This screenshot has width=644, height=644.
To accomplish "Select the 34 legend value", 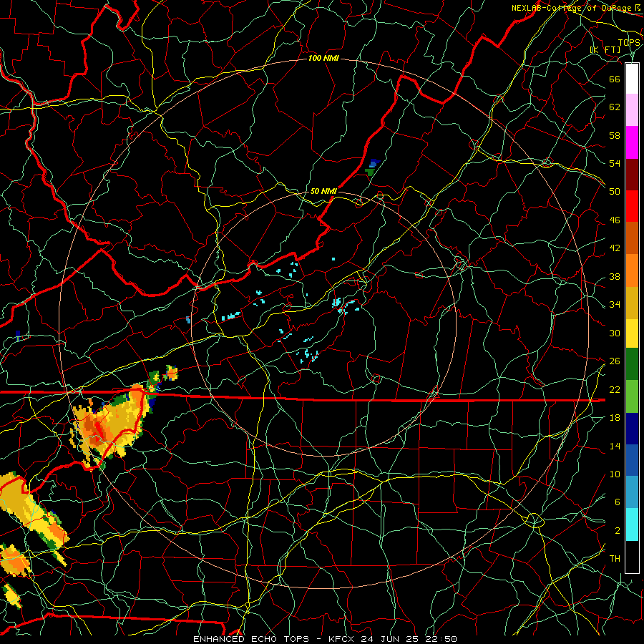I will [x=615, y=305].
